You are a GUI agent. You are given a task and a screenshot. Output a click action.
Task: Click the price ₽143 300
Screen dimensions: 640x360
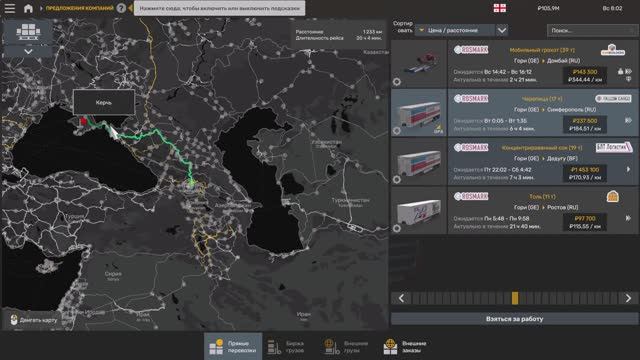click(584, 72)
